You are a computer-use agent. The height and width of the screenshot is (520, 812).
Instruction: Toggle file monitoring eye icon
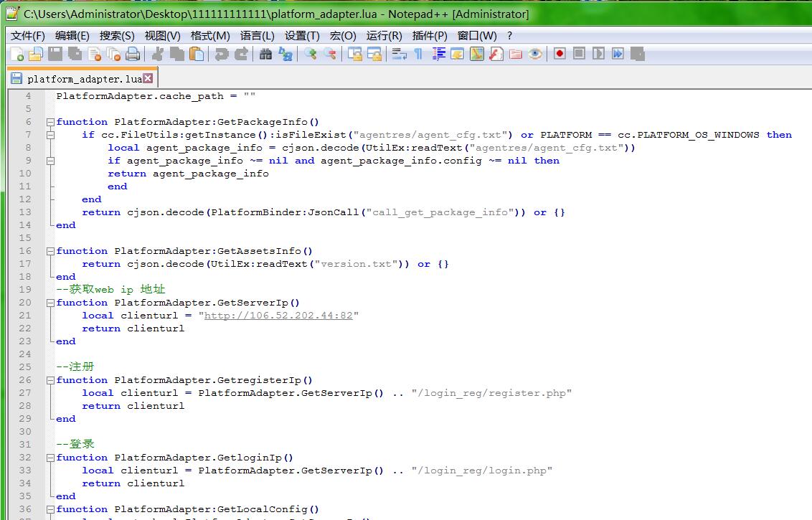point(535,54)
